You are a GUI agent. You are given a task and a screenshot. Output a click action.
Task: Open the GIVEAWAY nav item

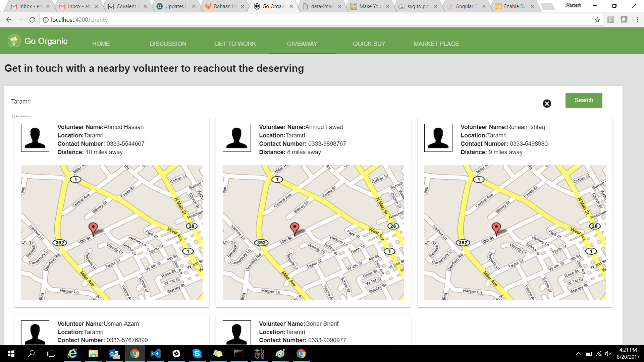(x=302, y=44)
